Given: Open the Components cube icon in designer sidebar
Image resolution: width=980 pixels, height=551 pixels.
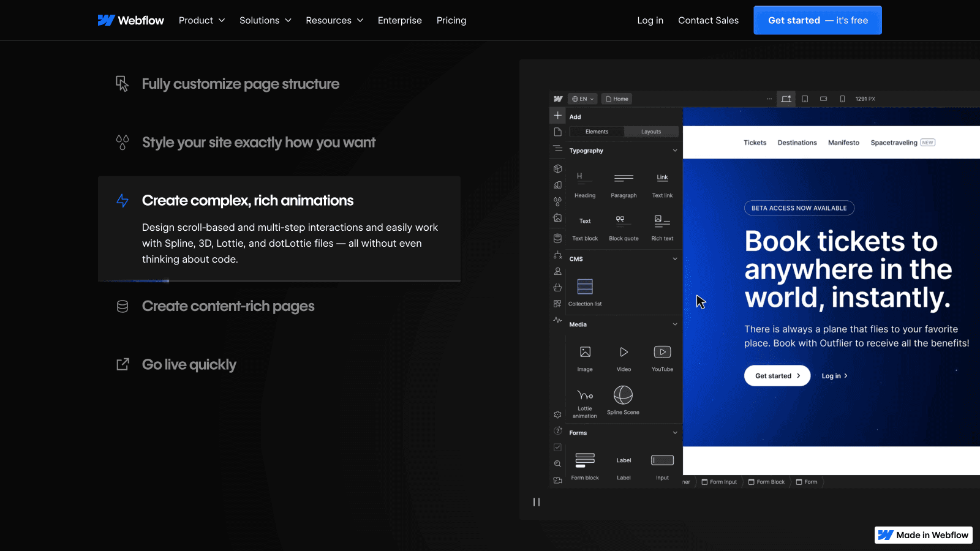Looking at the screenshot, I should click(557, 168).
